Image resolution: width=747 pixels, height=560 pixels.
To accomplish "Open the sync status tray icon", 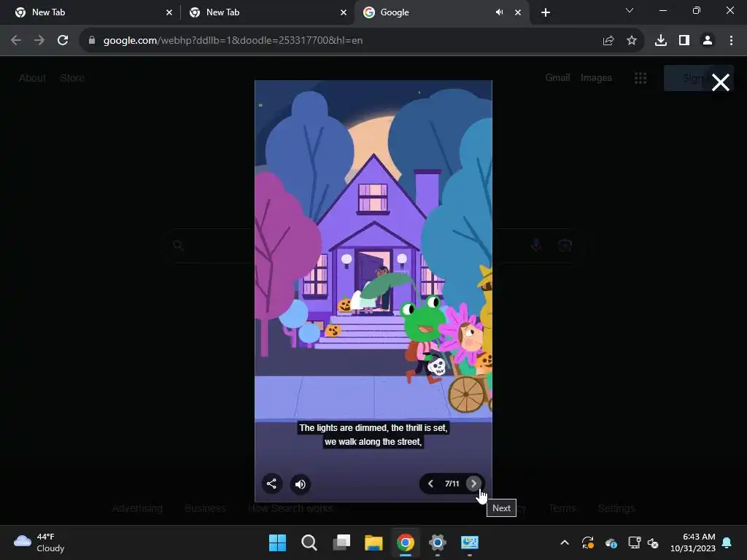I will [x=587, y=542].
